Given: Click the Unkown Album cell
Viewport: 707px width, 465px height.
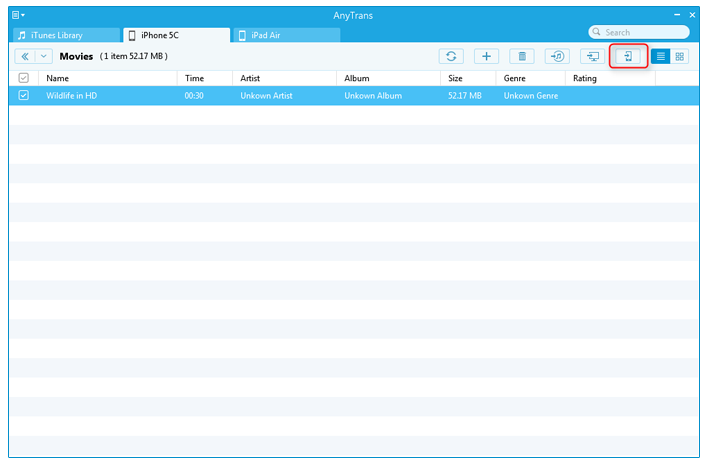Looking at the screenshot, I should (x=373, y=96).
